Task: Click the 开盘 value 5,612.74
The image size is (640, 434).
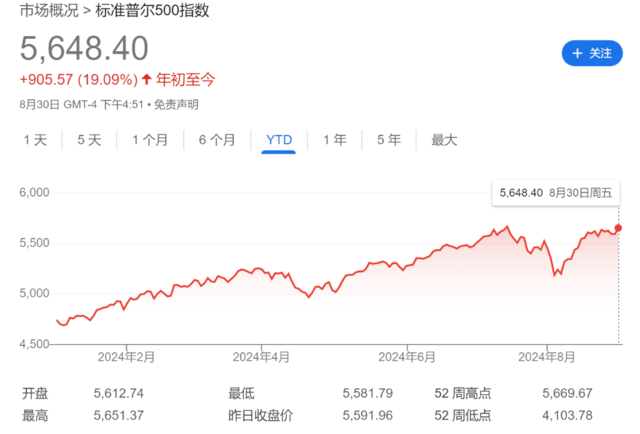Action: (x=119, y=393)
